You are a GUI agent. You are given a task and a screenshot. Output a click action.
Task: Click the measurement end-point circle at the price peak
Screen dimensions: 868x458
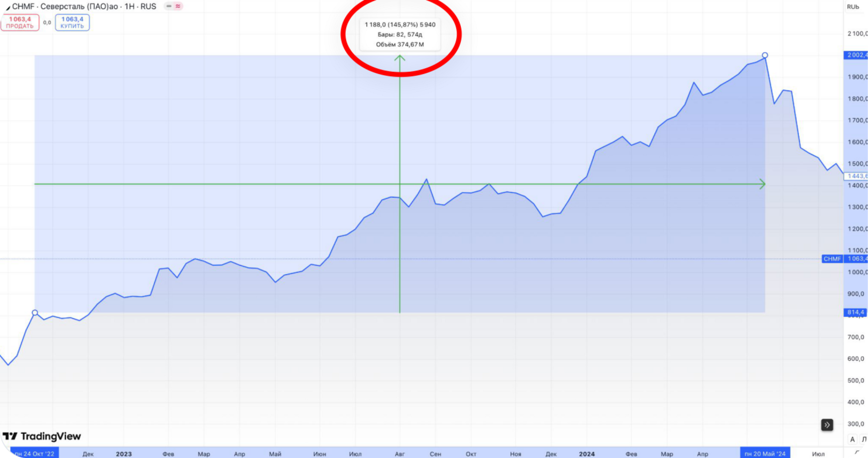tap(765, 55)
